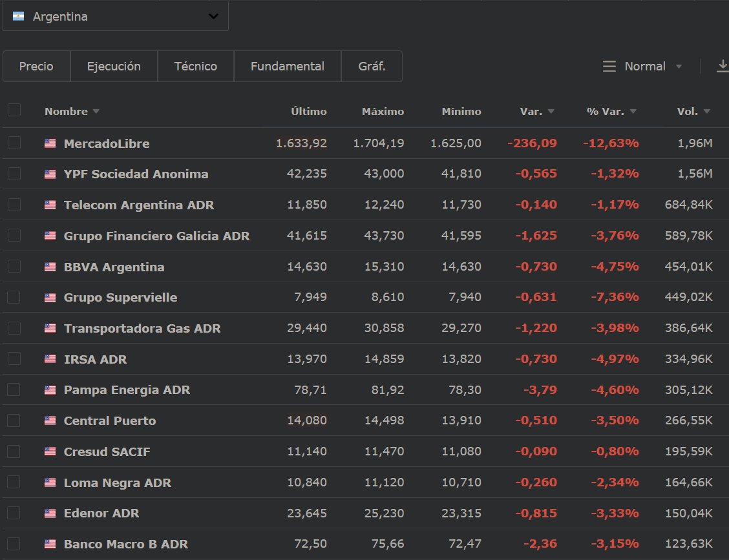Switch to the Ejecución tab

[114, 67]
